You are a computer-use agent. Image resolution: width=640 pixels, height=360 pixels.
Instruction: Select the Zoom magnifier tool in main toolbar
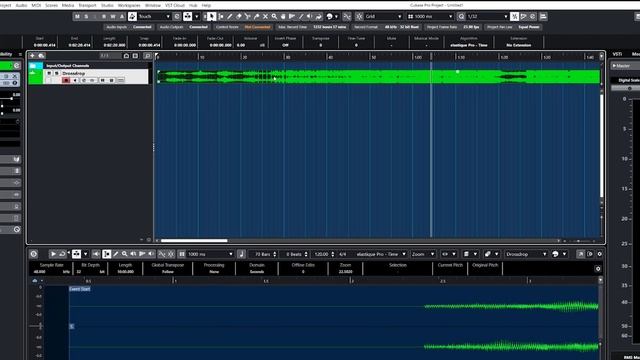(x=274, y=16)
